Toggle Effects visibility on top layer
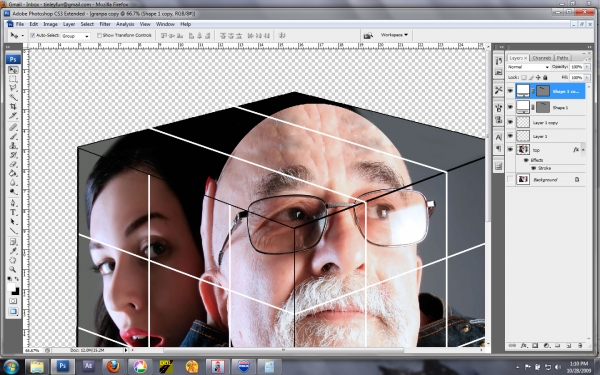 [x=526, y=160]
